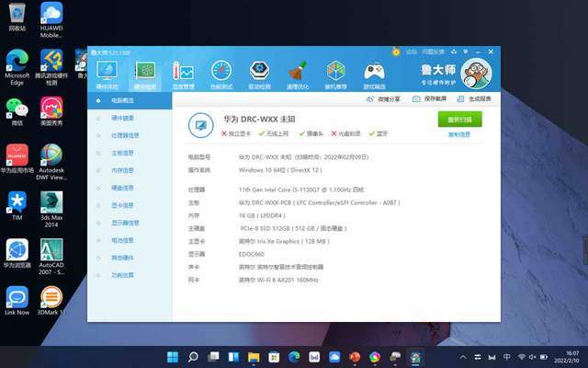The height and width of the screenshot is (368, 588).
Task: Open the 驱动检测 driver detection icon
Action: [x=259, y=71]
